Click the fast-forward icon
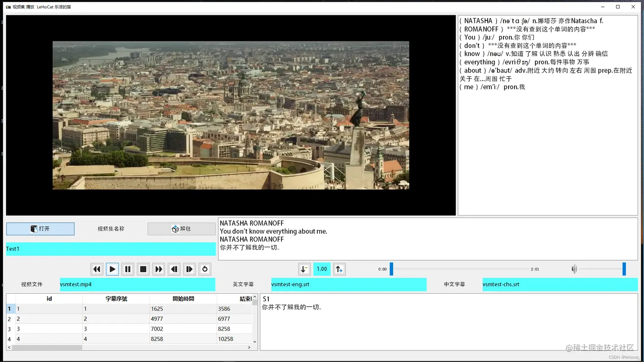644x362 pixels. (159, 269)
